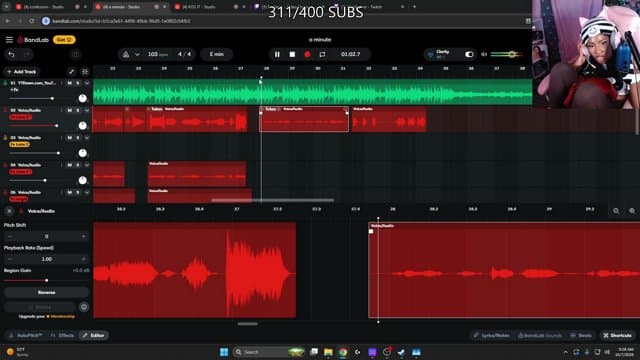Expand track 05 options chevron
This screenshot has height=360, width=640.
click(x=87, y=192)
